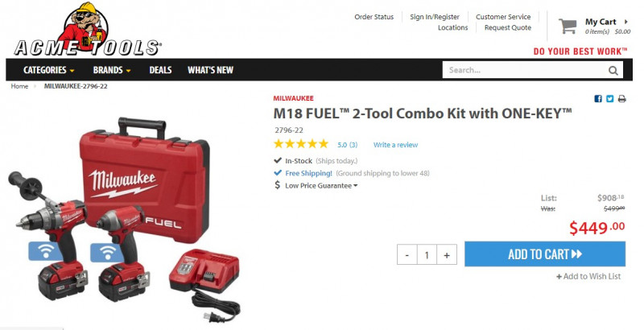Click the print page icon
This screenshot has height=330, width=644.
pyautogui.click(x=621, y=98)
